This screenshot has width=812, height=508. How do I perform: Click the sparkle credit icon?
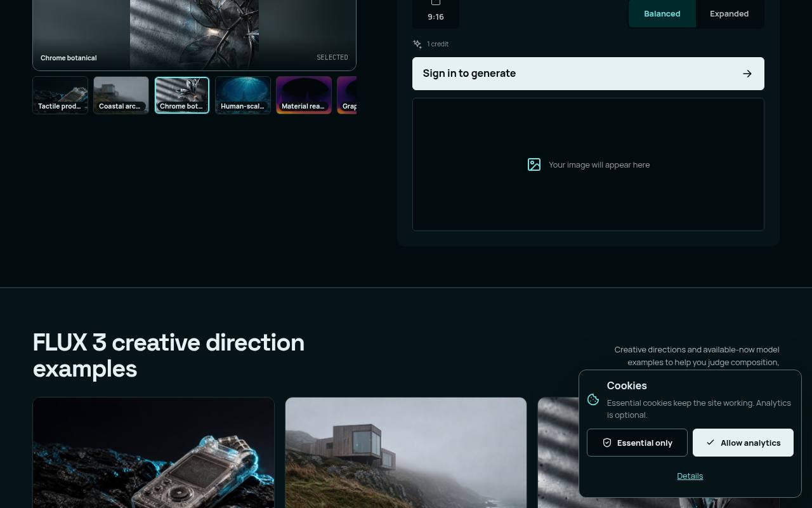tap(417, 44)
